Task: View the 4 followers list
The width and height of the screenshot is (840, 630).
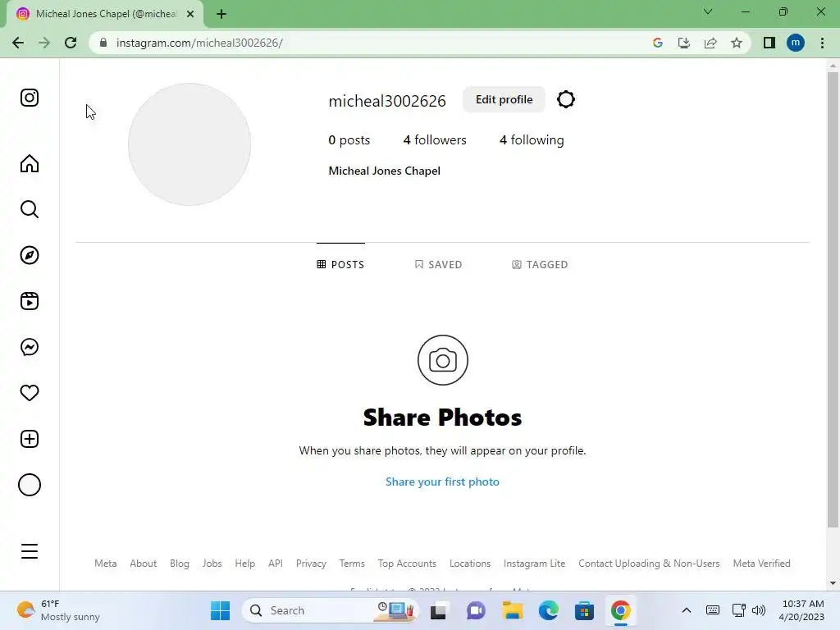Action: (435, 139)
